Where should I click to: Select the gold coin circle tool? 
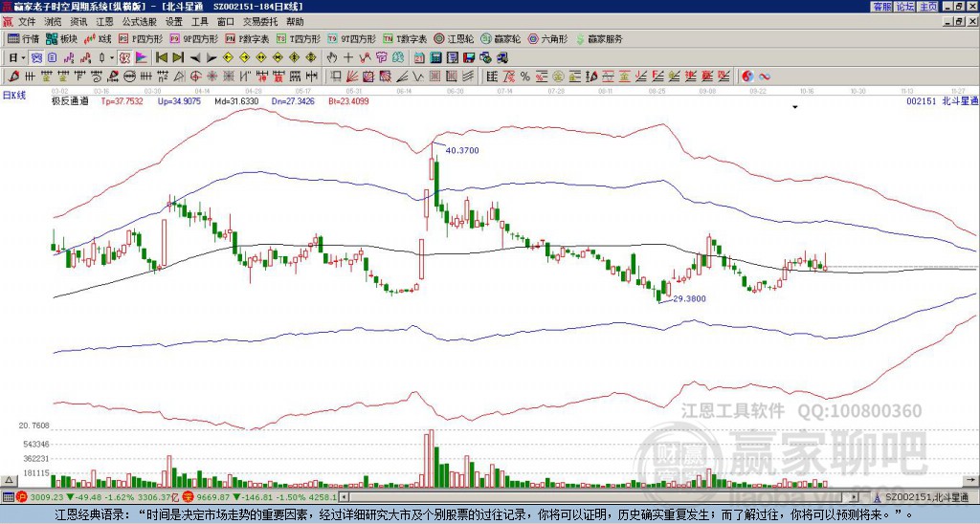point(558,76)
